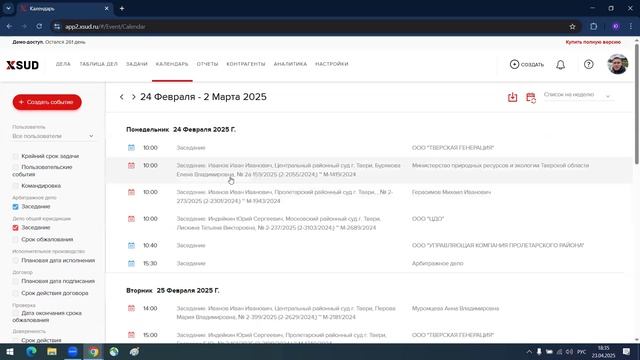The image size is (640, 360).
Task: Click the calendar sync icon
Action: click(531, 97)
